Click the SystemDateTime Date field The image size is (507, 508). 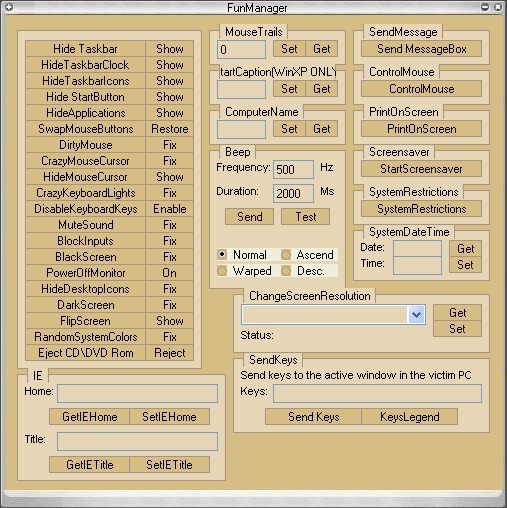pos(417,249)
